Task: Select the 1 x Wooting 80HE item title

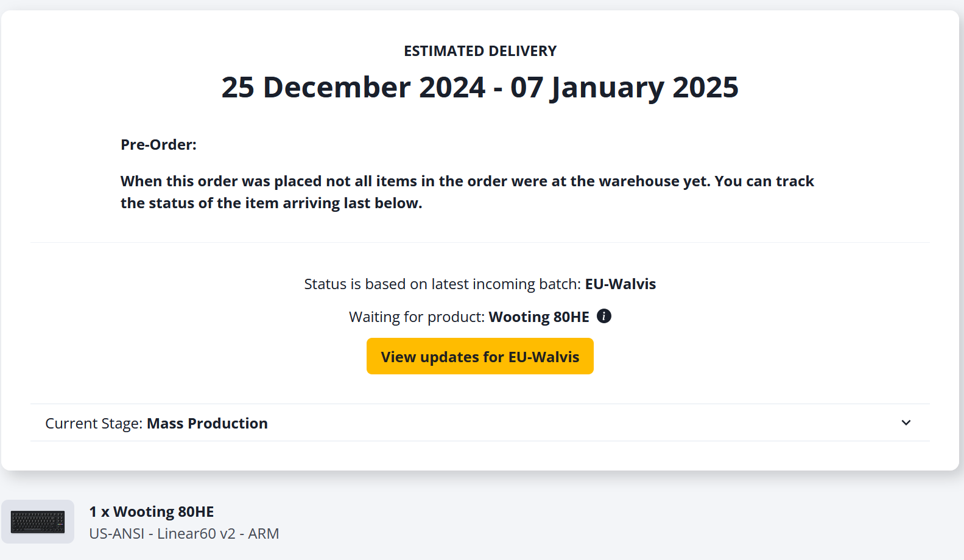Action: point(152,511)
